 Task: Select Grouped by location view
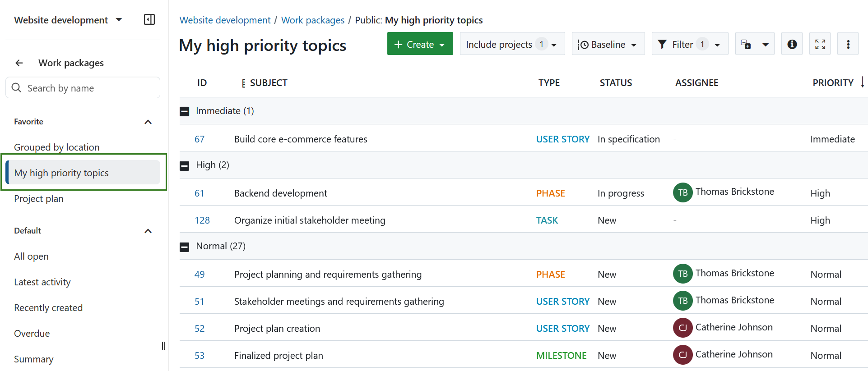57,147
